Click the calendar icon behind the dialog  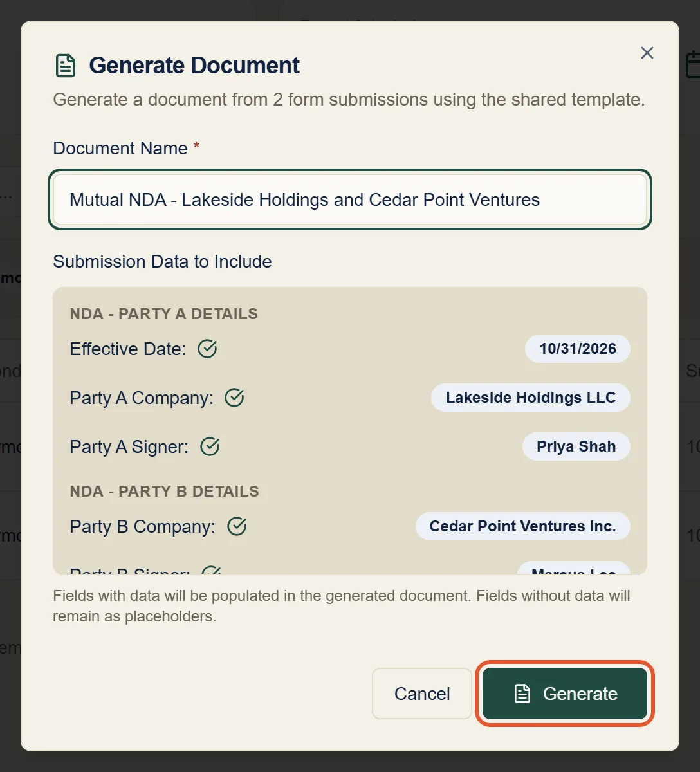[x=694, y=65]
